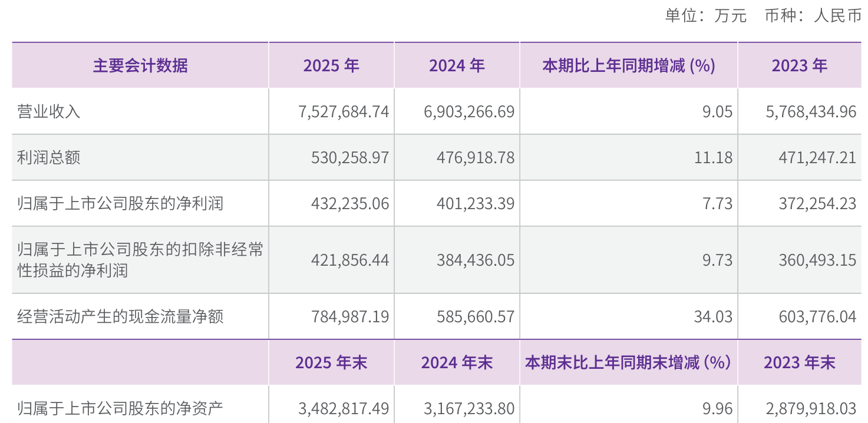Click the 经营活动产生的现金流量净额 row label
Screen dimensions: 868x423
120,317
